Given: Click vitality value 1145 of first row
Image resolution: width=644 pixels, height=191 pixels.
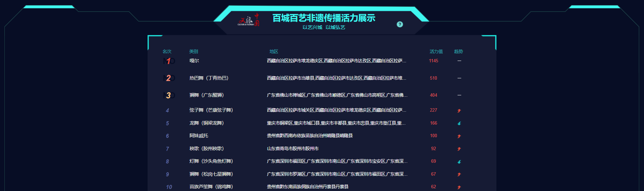Looking at the screenshot, I should [x=434, y=61].
